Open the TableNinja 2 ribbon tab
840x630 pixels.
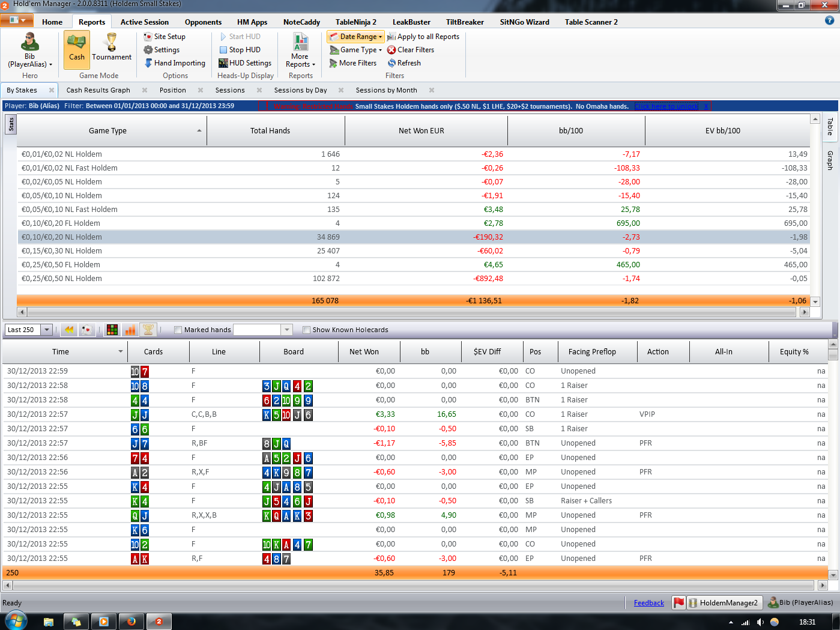pos(356,22)
